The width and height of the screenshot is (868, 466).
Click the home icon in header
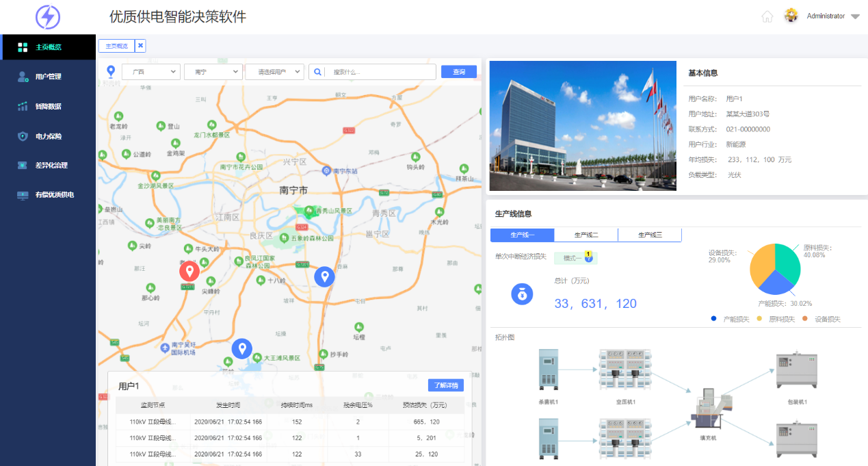click(767, 16)
